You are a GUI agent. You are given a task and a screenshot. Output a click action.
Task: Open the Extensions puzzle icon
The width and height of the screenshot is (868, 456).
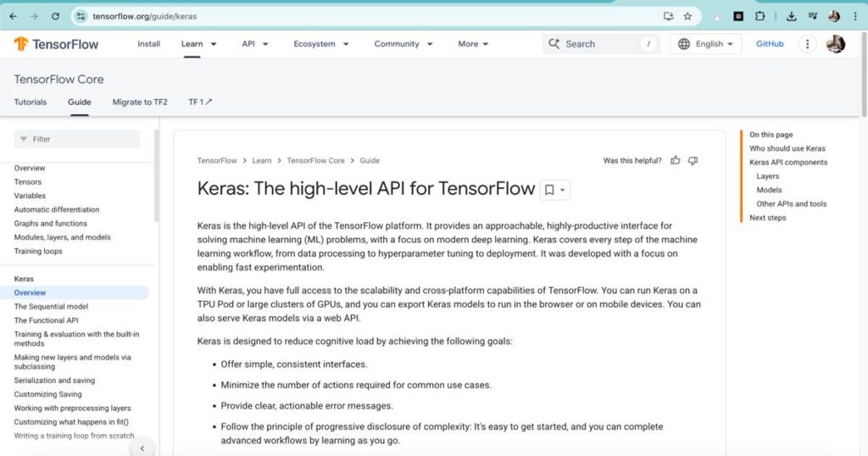[x=760, y=16]
